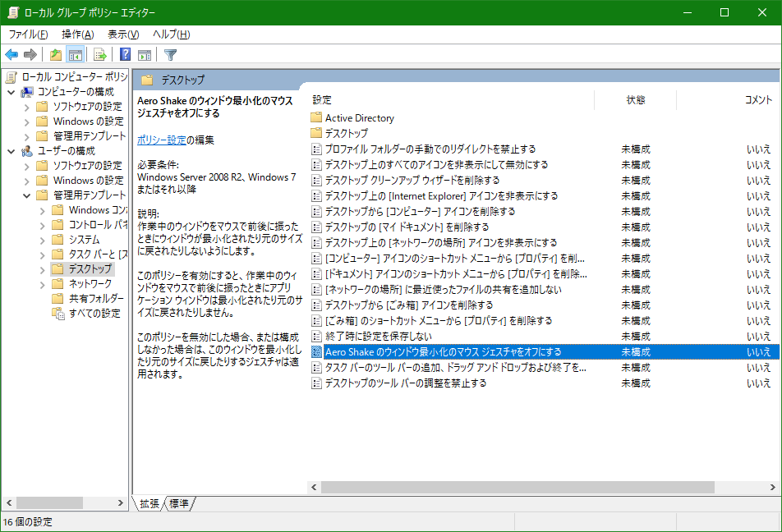Collapse the コンピューターの構成 node
The image size is (782, 532).
(x=11, y=92)
